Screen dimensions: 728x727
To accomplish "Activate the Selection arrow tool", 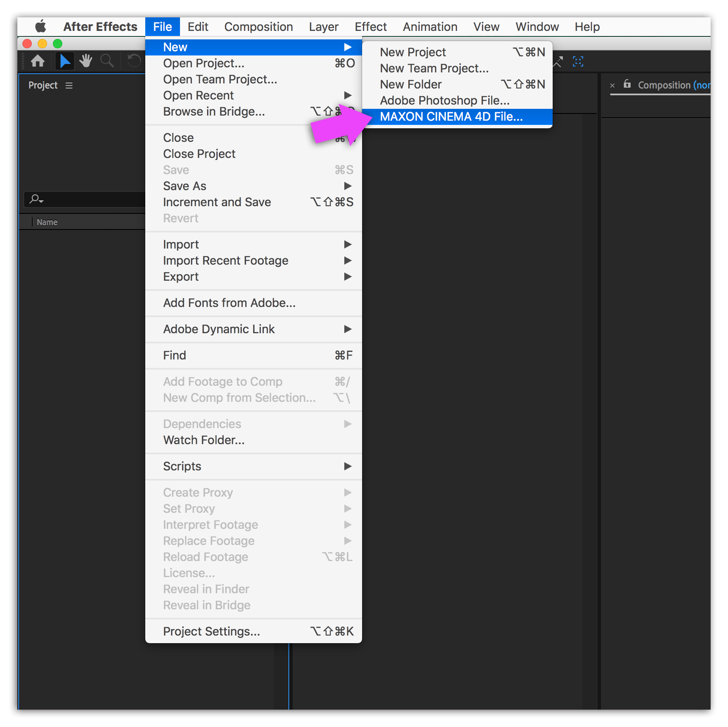I will click(x=64, y=61).
